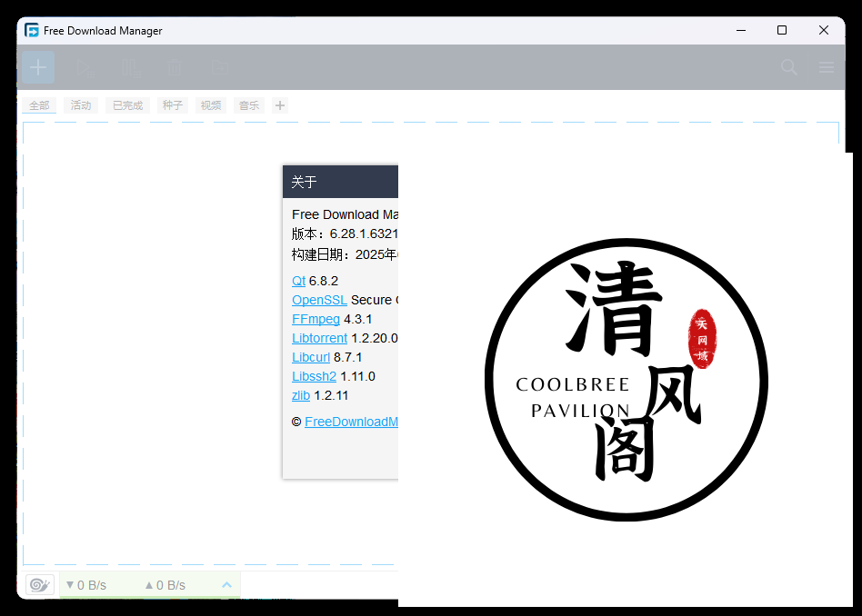Add a new tag with the plus tab
862x616 pixels.
[x=280, y=105]
